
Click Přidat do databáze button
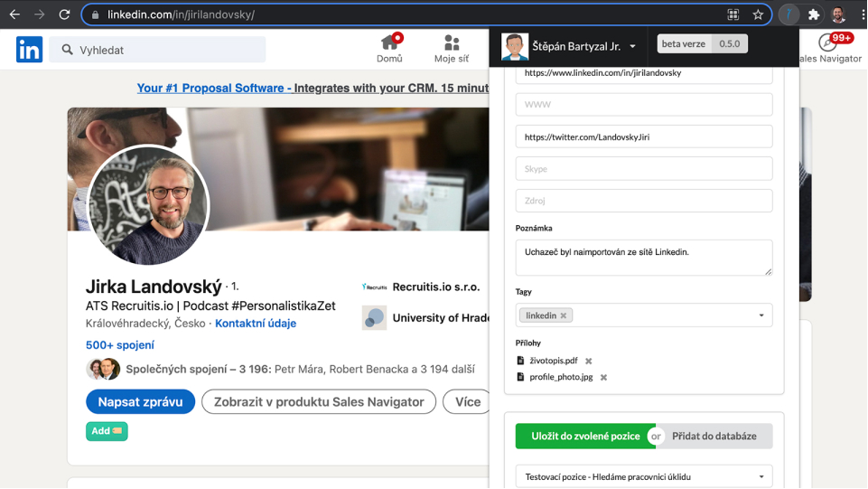point(714,437)
